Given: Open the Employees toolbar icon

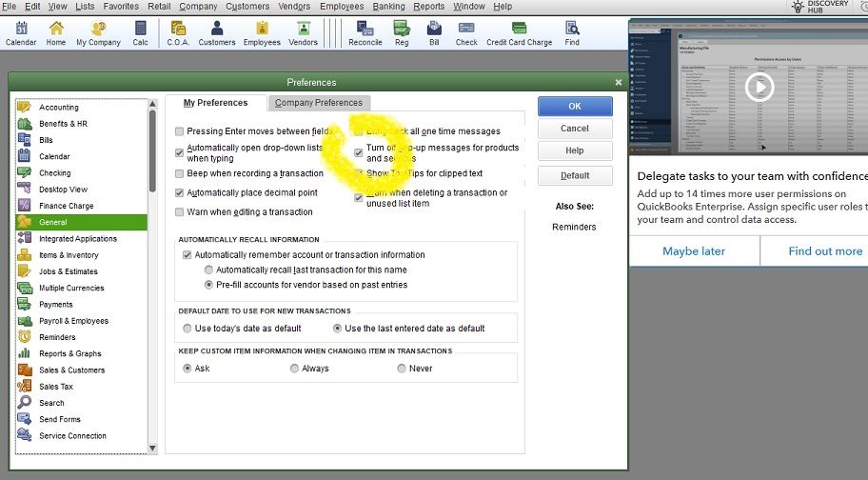Looking at the screenshot, I should click(x=262, y=33).
